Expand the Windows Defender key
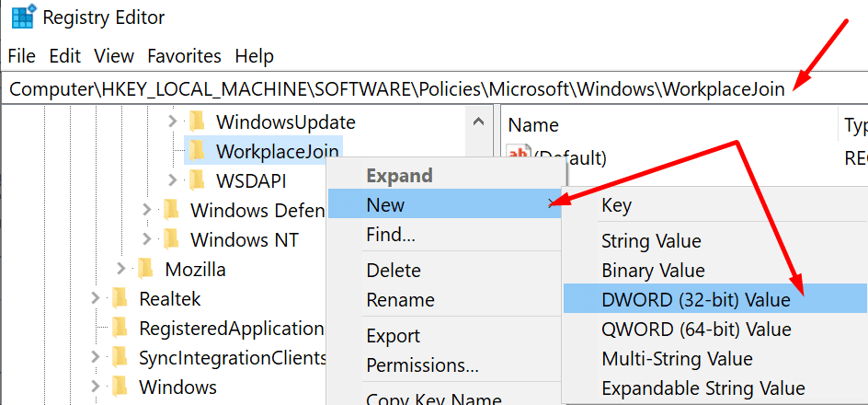This screenshot has height=405, width=868. point(147,210)
